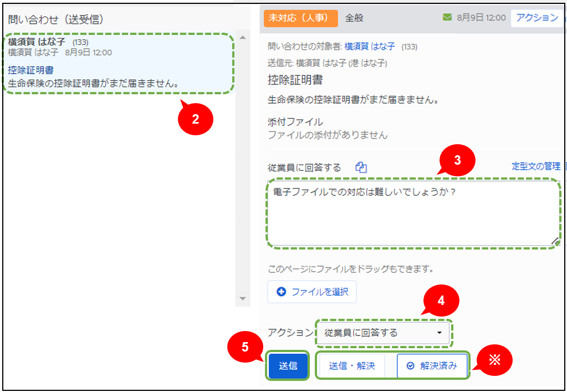
Task: Click the inquiry list scroll up arrow
Action: (242, 37)
